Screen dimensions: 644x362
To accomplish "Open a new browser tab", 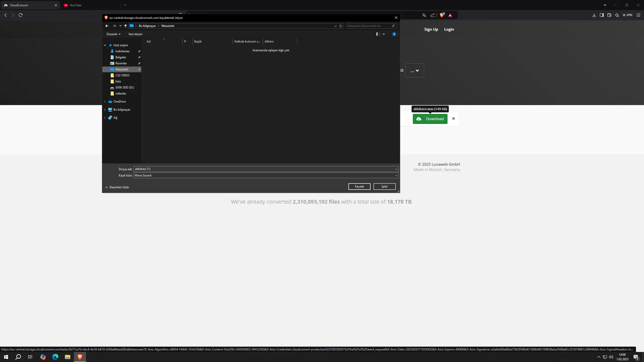I will coord(125,5).
